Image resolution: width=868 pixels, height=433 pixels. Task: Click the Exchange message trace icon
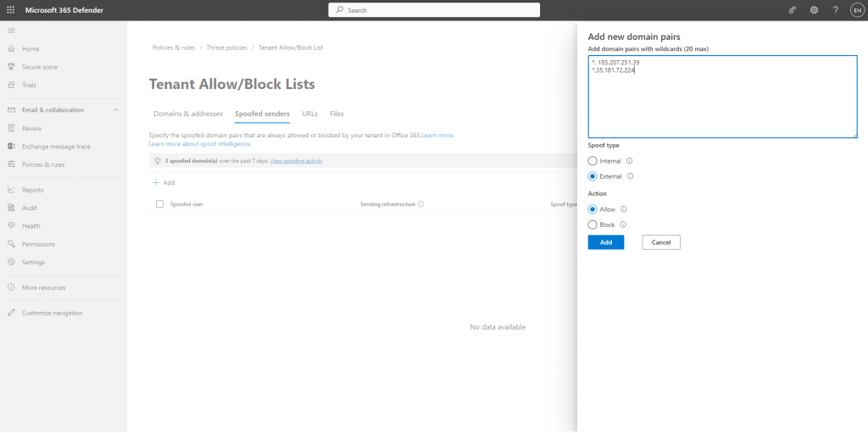pos(11,147)
